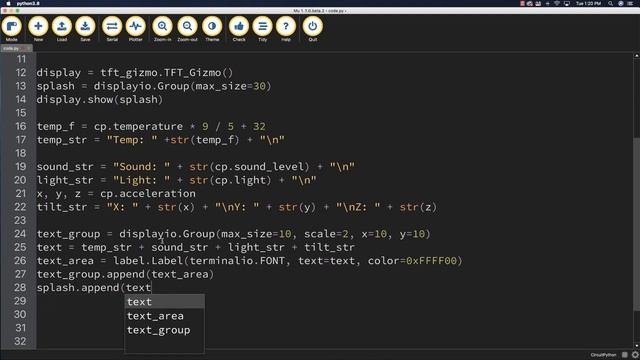Viewport: 640px width, 360px height.
Task: Open the AirPlay display menu
Action: (567, 3)
